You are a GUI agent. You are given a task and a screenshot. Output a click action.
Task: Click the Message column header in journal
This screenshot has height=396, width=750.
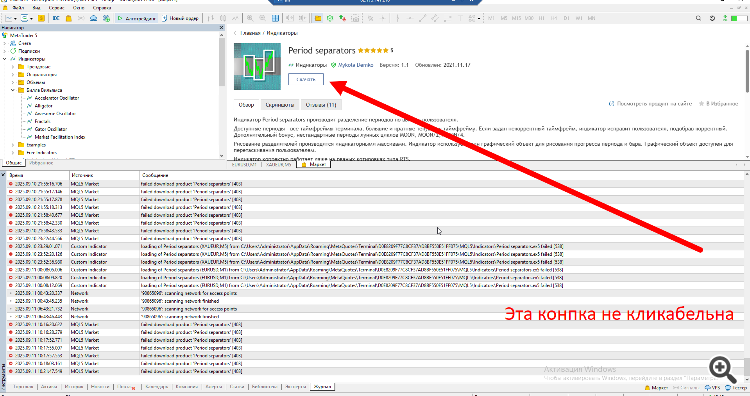pos(441,175)
